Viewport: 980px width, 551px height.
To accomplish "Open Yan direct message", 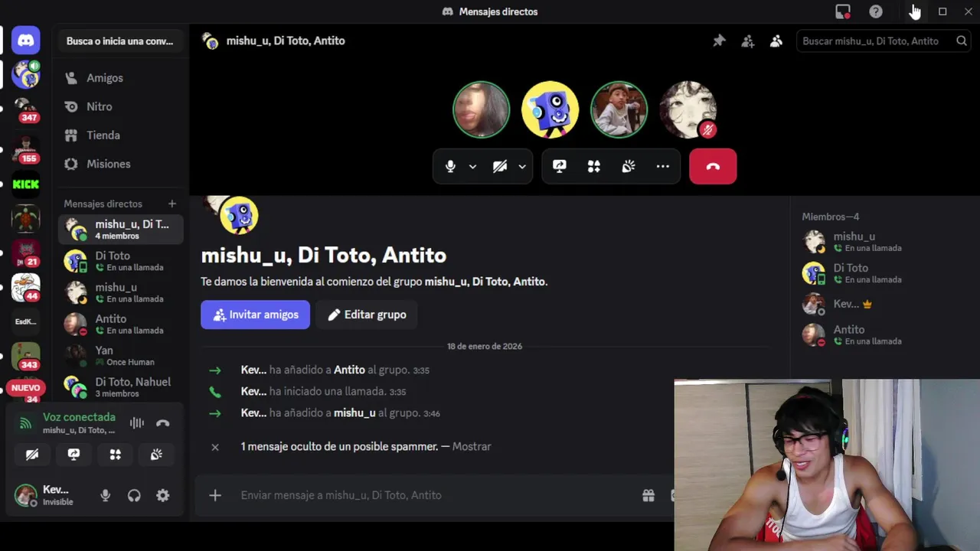I will tap(120, 355).
